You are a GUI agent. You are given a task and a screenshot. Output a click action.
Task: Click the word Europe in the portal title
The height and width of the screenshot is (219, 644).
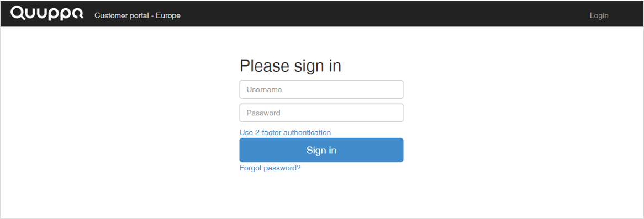(x=168, y=15)
